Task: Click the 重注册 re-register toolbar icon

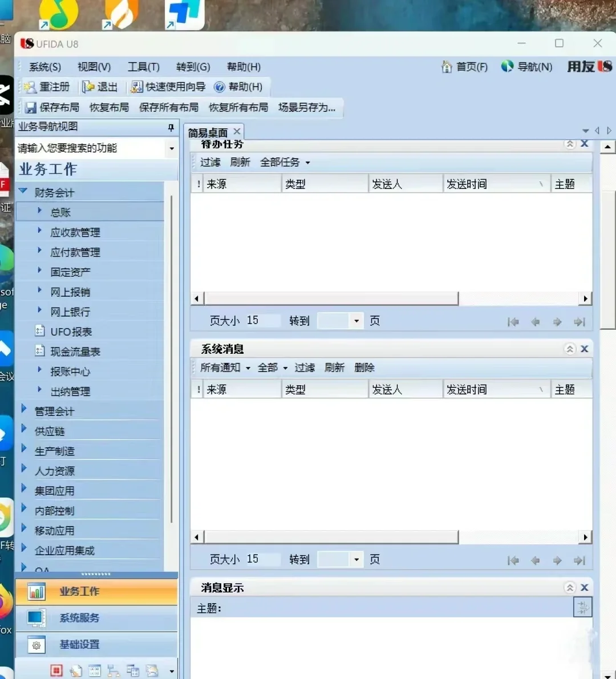Action: (30, 87)
